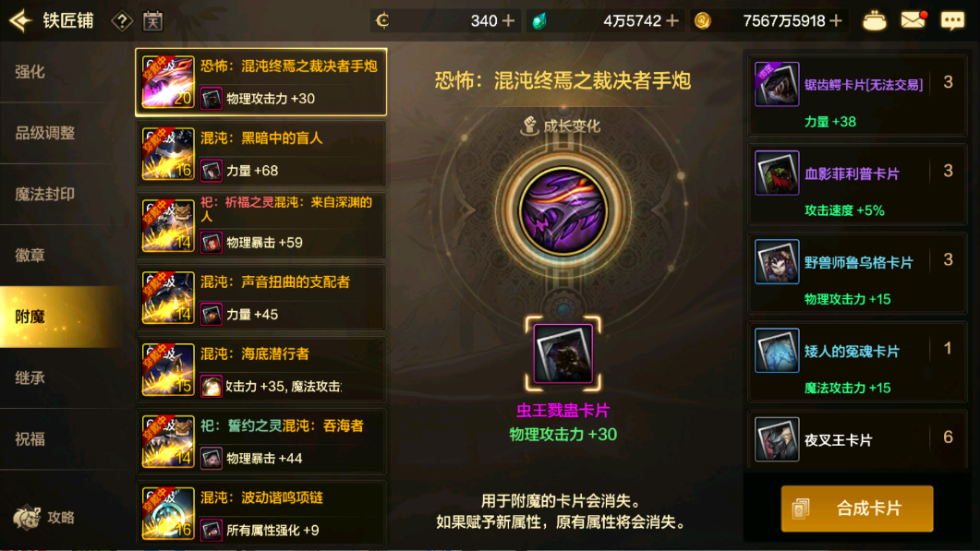980x551 pixels.
Task: Open the mail envelope icon
Action: click(x=913, y=20)
